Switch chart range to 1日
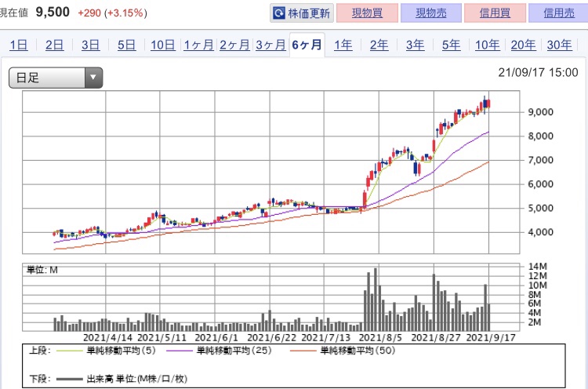 [18, 45]
